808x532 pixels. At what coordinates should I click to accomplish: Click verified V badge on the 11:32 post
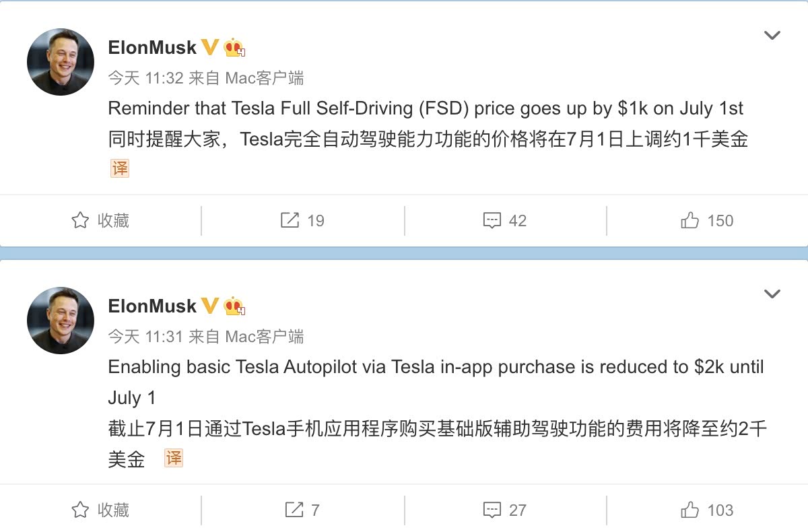pyautogui.click(x=210, y=47)
